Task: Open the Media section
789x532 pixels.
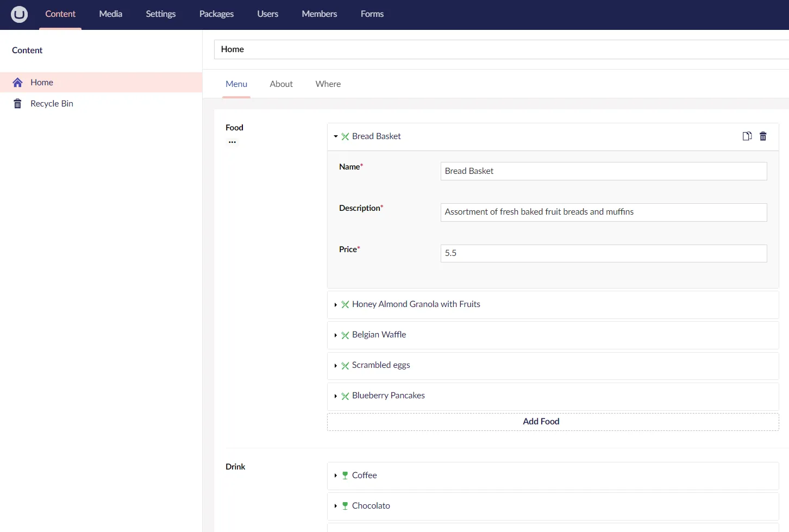Action: coord(110,14)
